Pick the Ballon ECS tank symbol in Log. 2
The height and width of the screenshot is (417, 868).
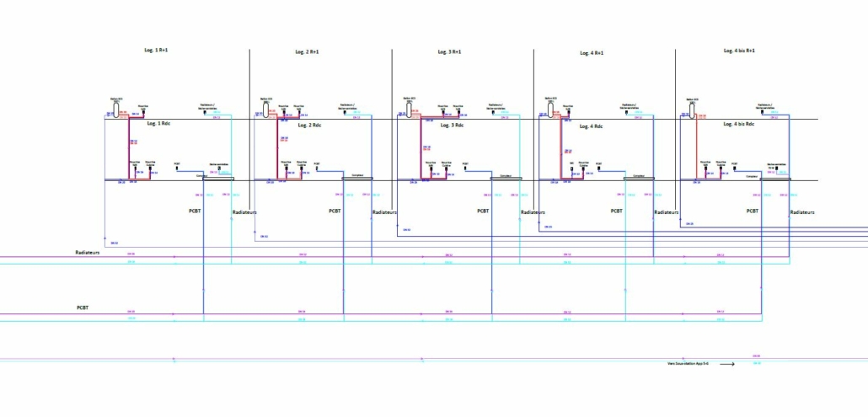pos(265,110)
